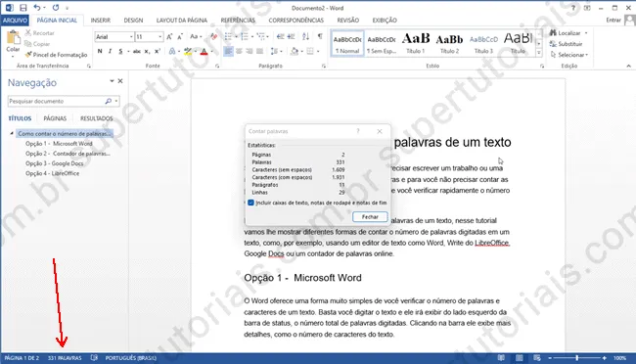Image resolution: width=636 pixels, height=364 pixels.
Task: Toggle the checkbox Incluir caixas de texto
Action: 250,203
